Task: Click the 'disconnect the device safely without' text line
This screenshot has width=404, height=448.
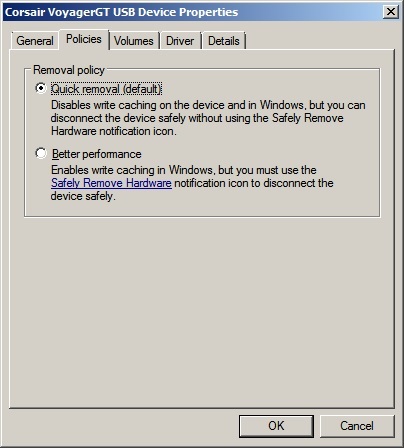Action: point(197,118)
